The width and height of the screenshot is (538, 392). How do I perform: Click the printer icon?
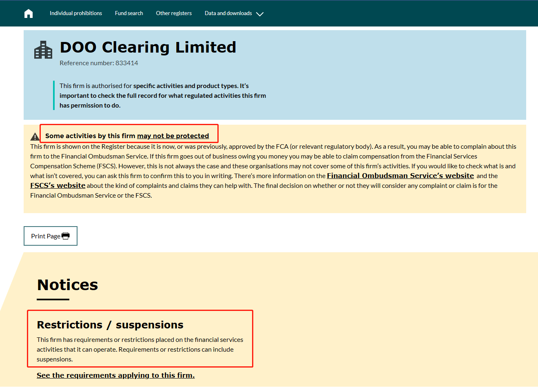coord(66,236)
